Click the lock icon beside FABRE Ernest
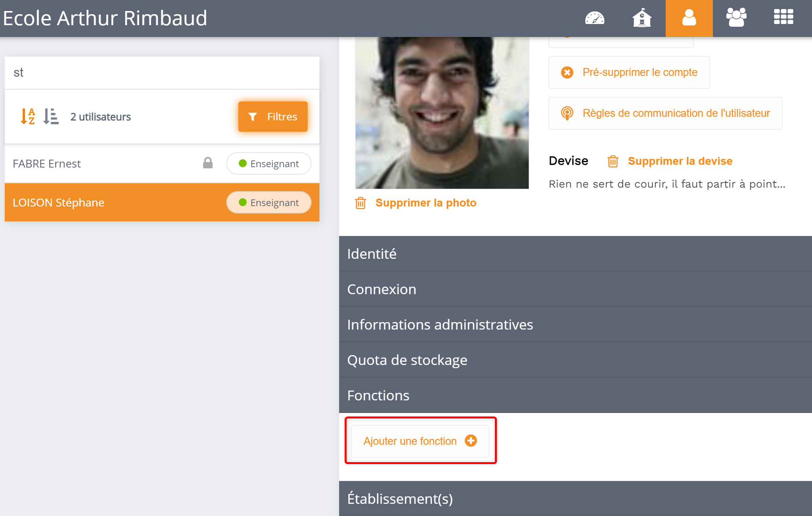812x516 pixels. [208, 163]
